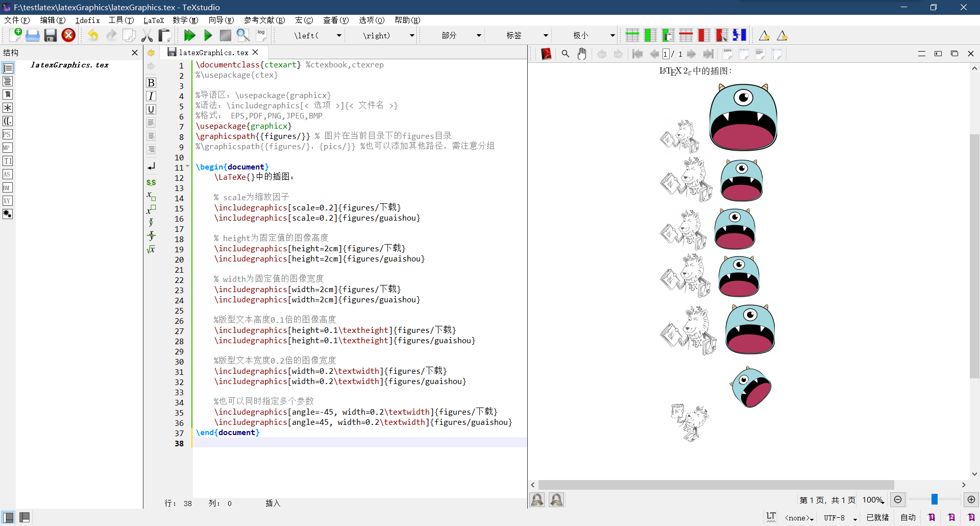Click the magnifier search icon in PDF viewer
This screenshot has height=526, width=980.
click(566, 54)
